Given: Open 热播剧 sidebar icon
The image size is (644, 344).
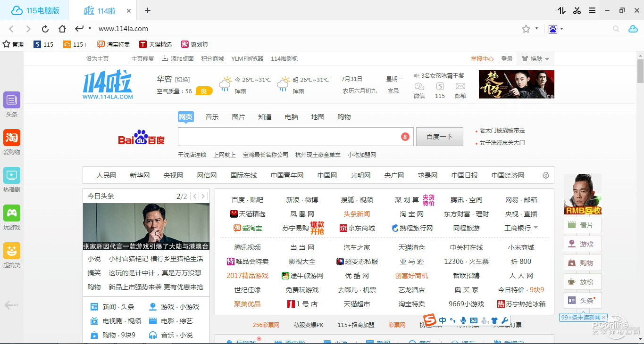Looking at the screenshot, I should click(12, 176).
